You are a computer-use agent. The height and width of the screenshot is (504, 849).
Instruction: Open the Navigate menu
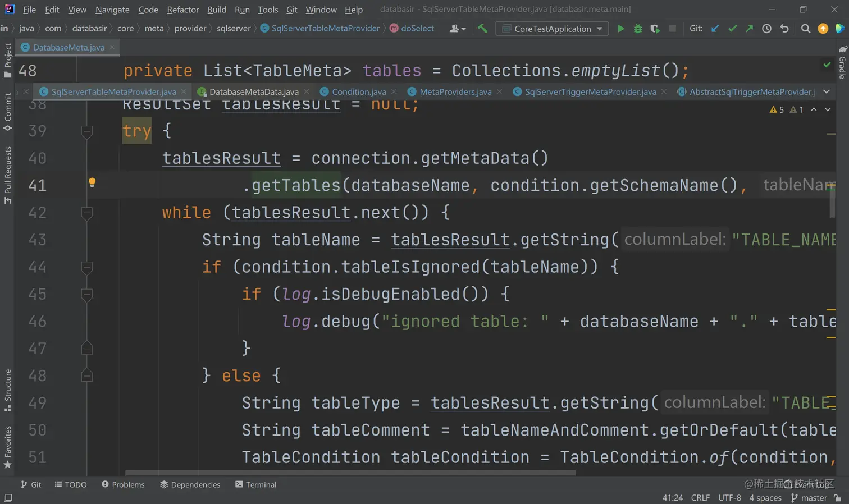coord(112,10)
